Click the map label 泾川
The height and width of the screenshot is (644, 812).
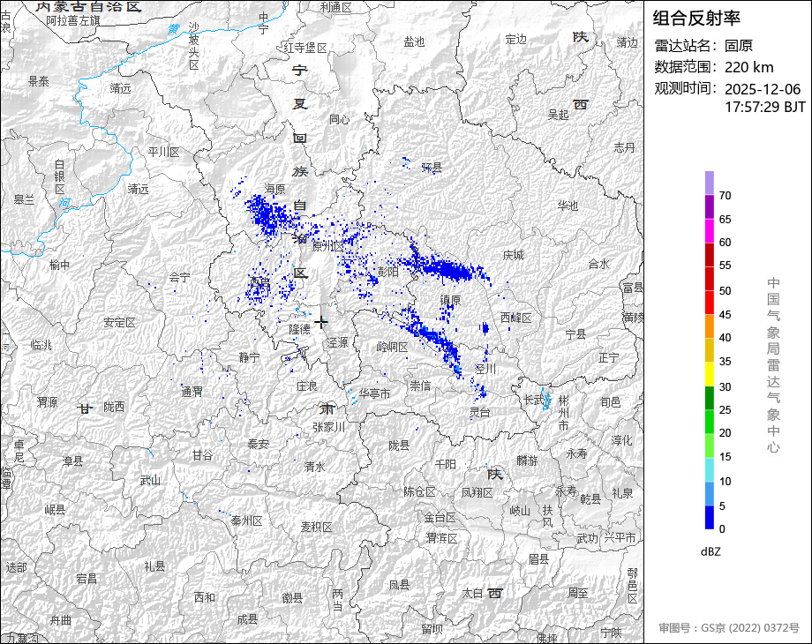coord(485,369)
